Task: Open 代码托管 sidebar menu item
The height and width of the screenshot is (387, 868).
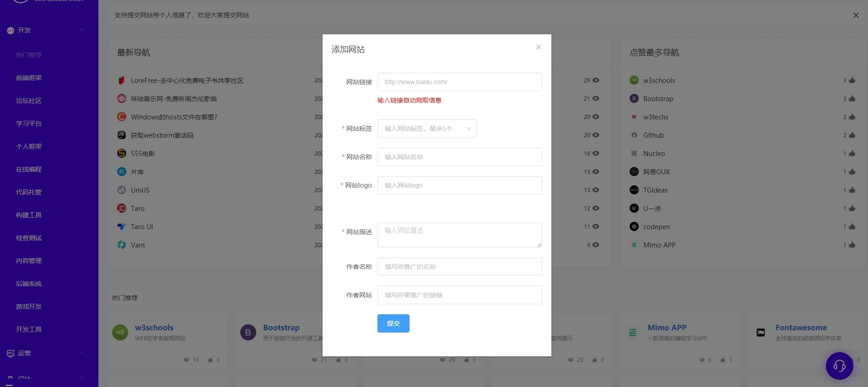Action: pos(29,192)
